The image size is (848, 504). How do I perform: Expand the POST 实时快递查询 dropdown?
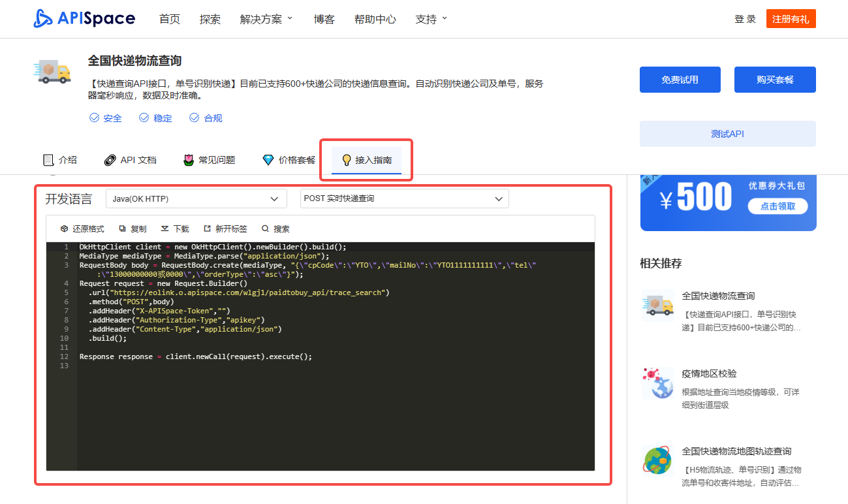coord(404,198)
